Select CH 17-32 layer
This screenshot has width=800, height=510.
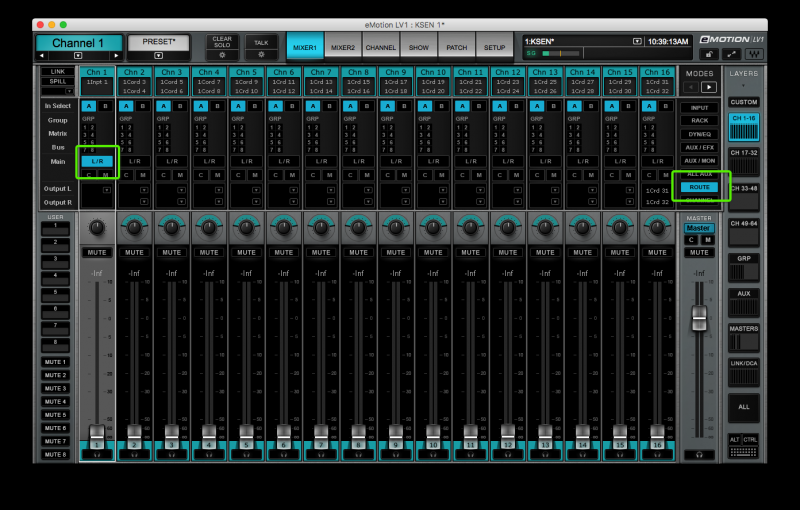(743, 161)
